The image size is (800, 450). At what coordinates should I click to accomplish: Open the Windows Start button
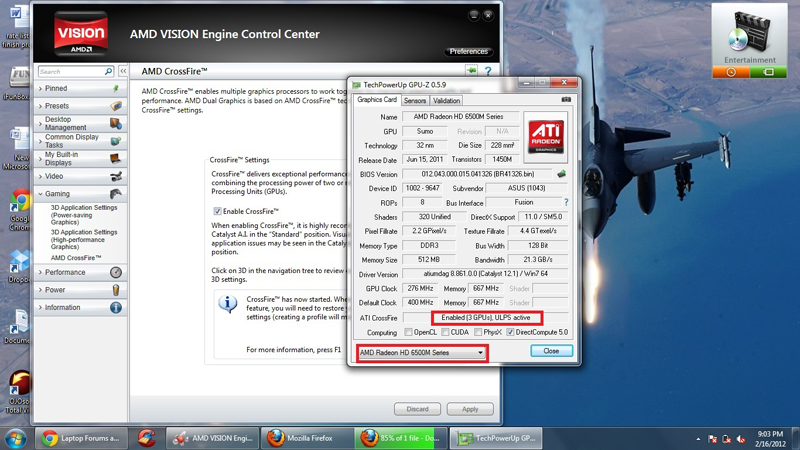click(x=15, y=439)
